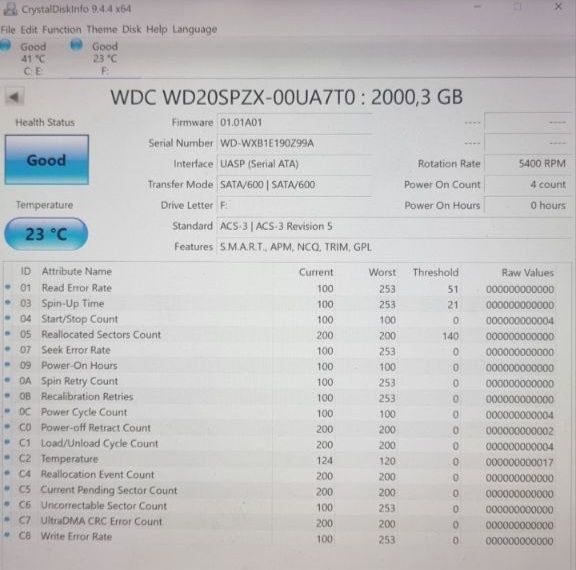Click the status dot for Reallocation Event Count
The image size is (576, 570).
(x=7, y=473)
